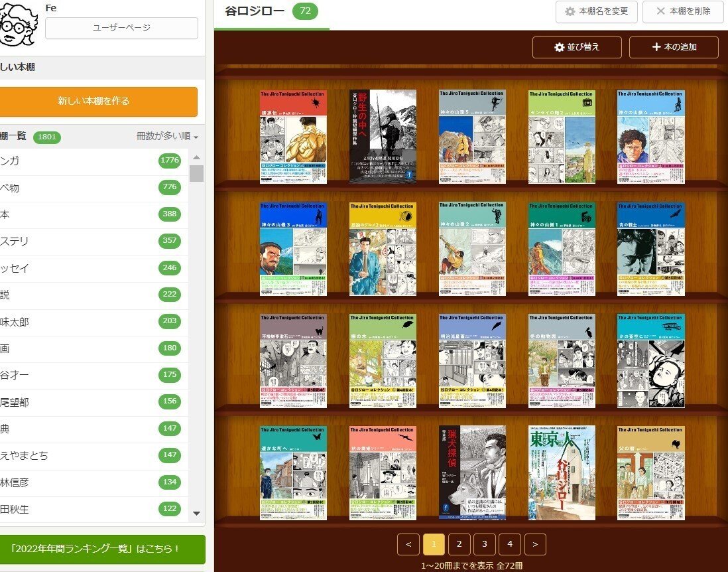
Task: Select shelf row with 203 books
Action: tap(94, 322)
